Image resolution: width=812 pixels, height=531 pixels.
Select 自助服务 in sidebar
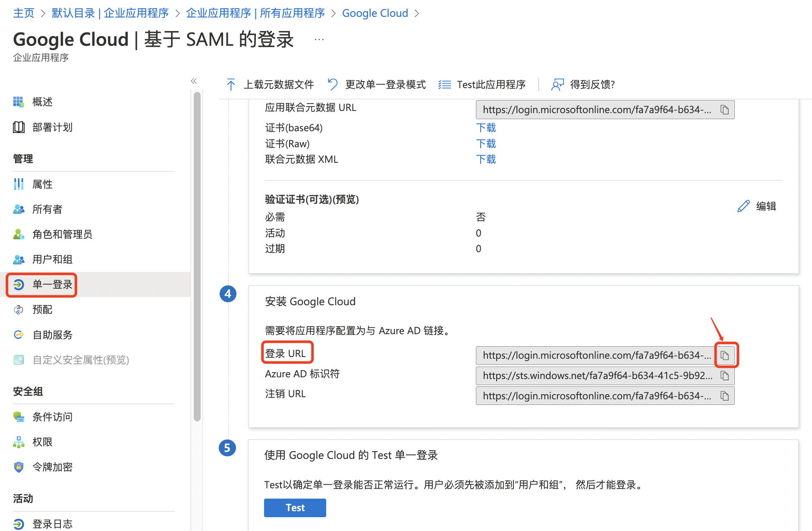pos(52,335)
